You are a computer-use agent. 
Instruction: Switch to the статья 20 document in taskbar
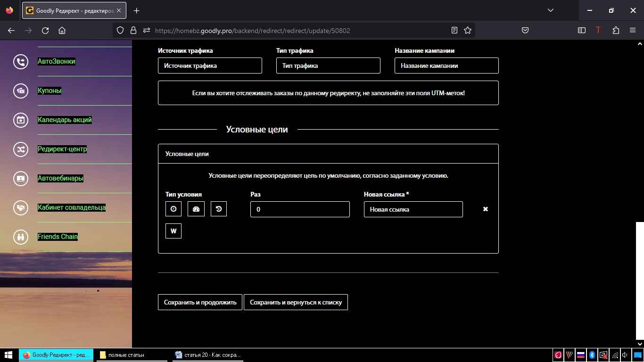pos(208,355)
